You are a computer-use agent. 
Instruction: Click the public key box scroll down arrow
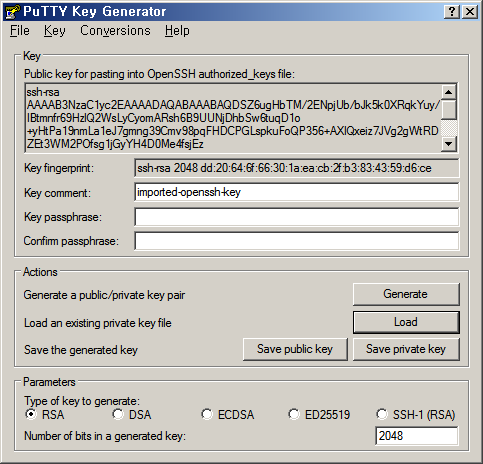tap(449, 144)
